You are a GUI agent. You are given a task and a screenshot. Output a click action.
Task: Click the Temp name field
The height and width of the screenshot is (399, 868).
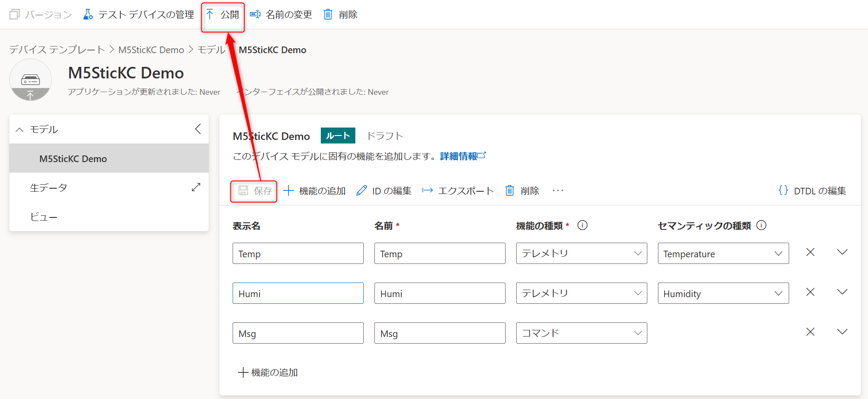[440, 253]
